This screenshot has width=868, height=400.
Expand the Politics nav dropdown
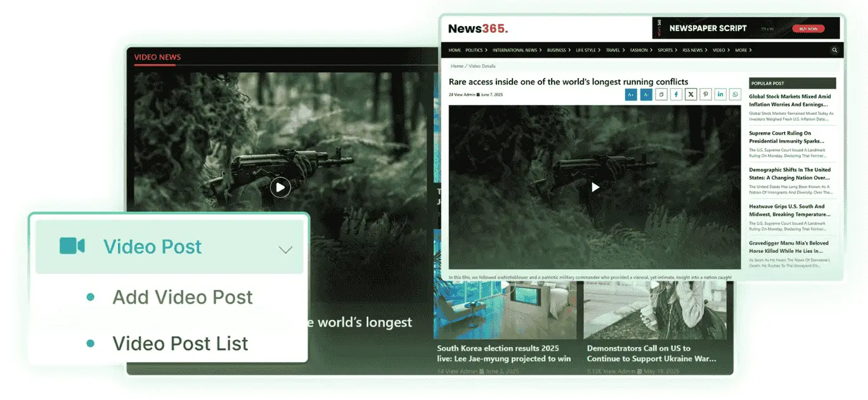[476, 50]
